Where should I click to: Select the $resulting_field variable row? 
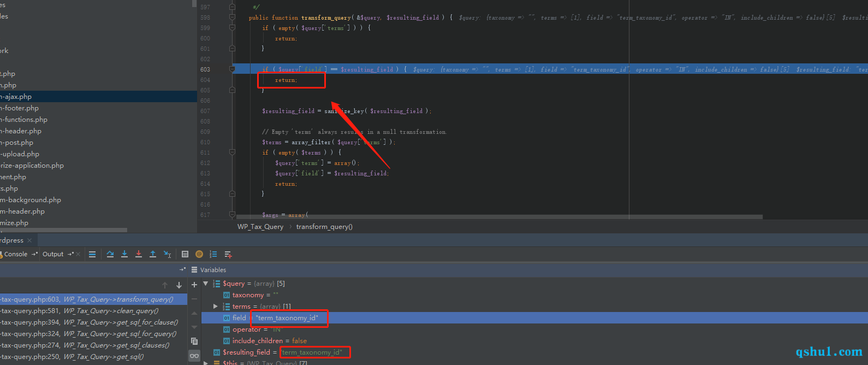point(534,352)
